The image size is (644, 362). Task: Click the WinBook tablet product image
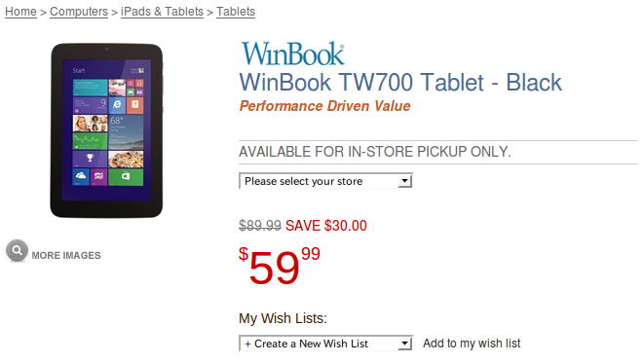tap(106, 130)
